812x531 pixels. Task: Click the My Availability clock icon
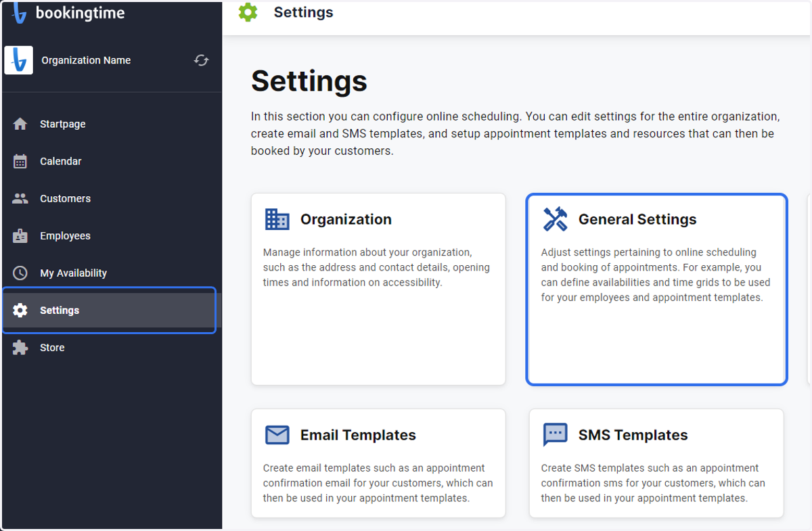pyautogui.click(x=20, y=273)
